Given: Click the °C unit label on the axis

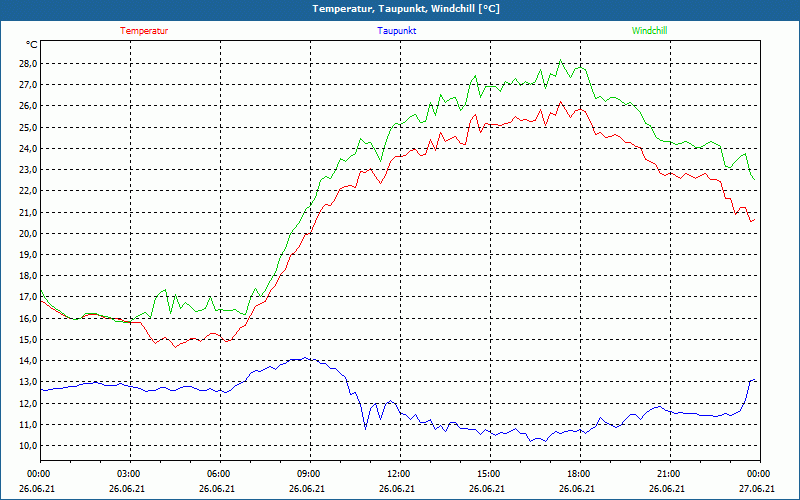Looking at the screenshot, I should click(31, 45).
